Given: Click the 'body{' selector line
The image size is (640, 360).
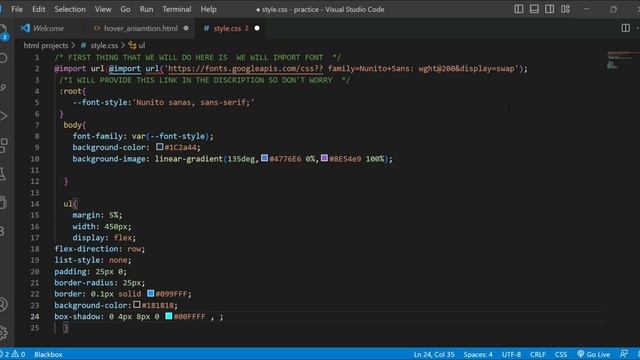Looking at the screenshot, I should (75, 125).
